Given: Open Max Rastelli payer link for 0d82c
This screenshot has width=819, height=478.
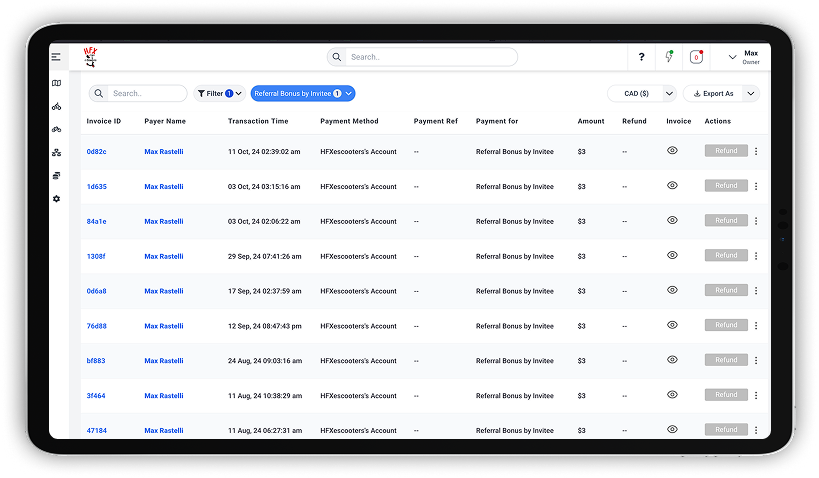Looking at the screenshot, I should click(163, 151).
